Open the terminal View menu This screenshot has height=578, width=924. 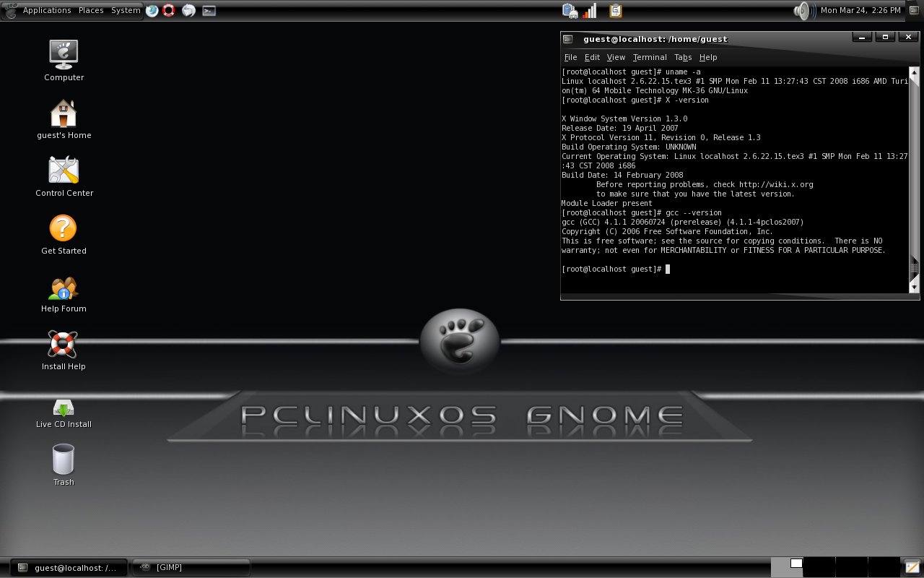[x=616, y=57]
